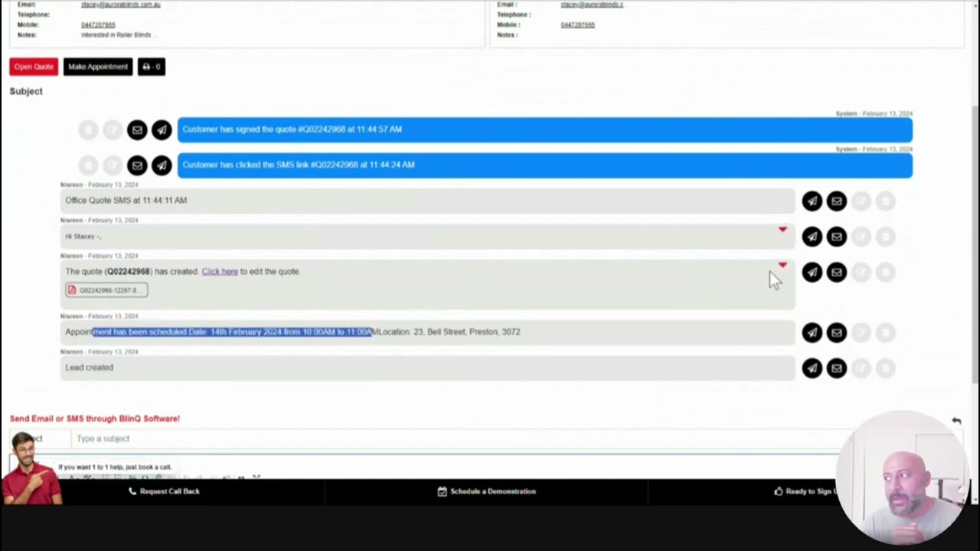980x551 pixels.
Task: Open the Q02242968 PDF attachment
Action: click(106, 290)
